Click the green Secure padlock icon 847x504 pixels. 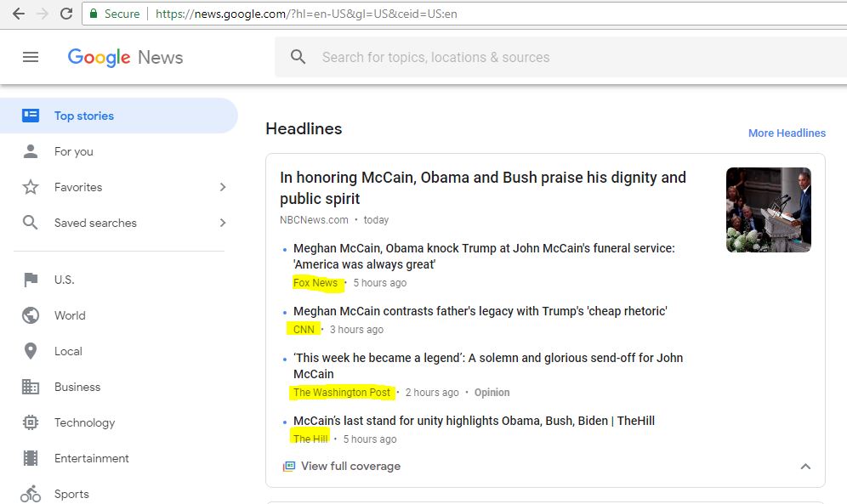point(94,14)
